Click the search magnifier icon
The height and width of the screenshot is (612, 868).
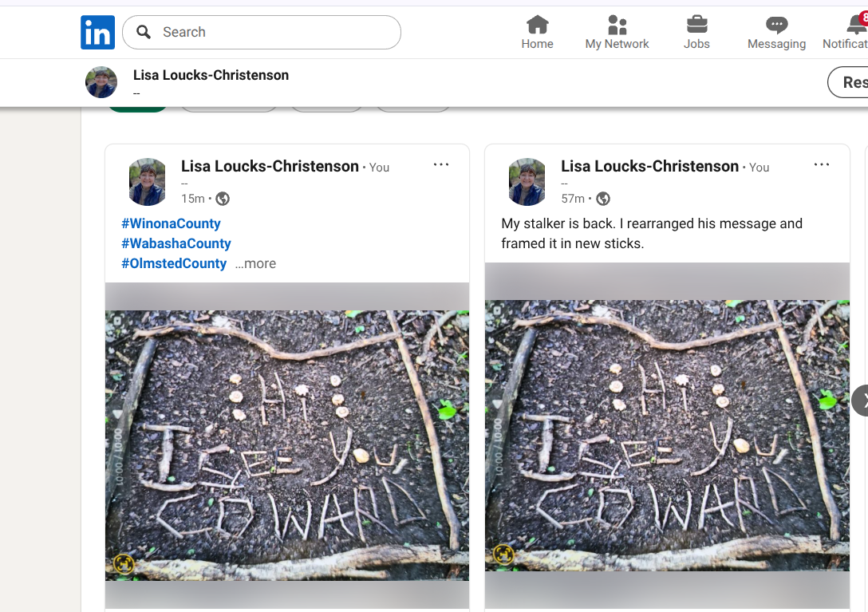[x=144, y=32]
